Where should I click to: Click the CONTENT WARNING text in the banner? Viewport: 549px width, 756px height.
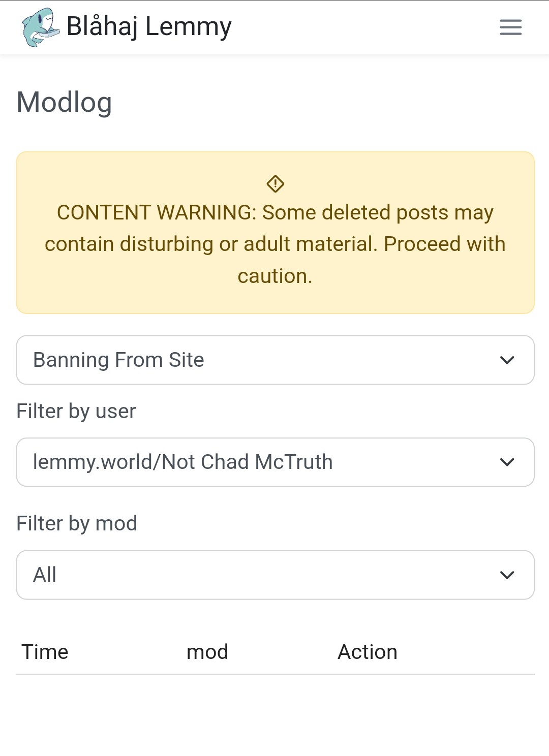(x=157, y=213)
